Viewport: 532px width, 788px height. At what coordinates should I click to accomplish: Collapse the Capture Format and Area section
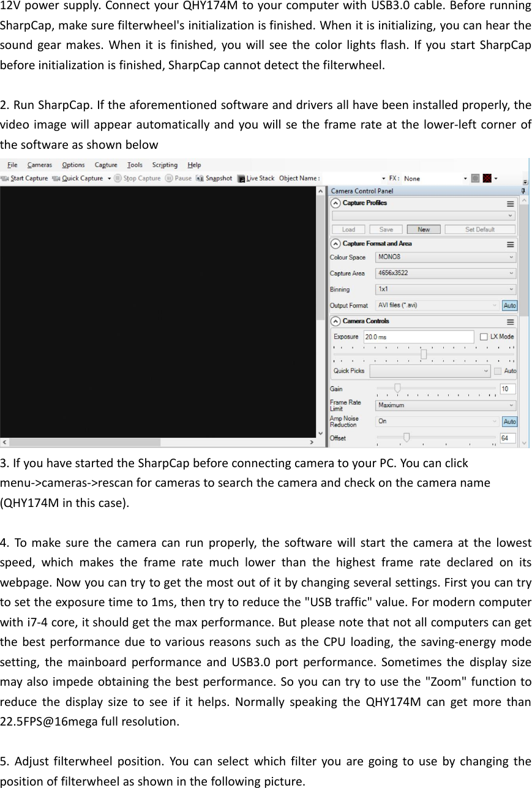[x=335, y=244]
